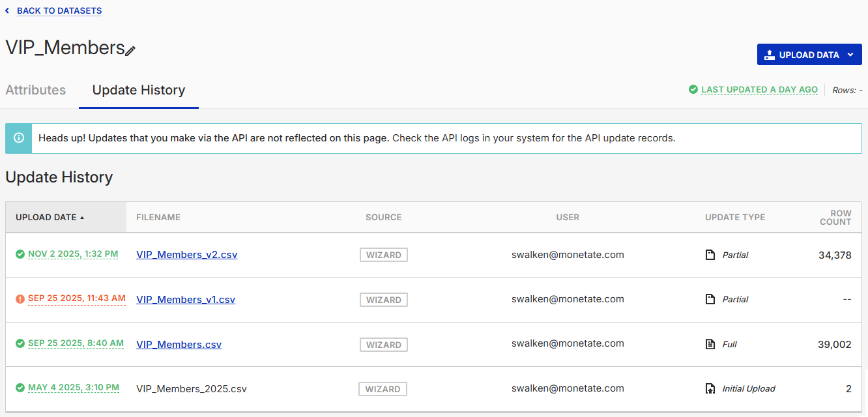Click the Last Updated a Day Ago status

pos(759,90)
